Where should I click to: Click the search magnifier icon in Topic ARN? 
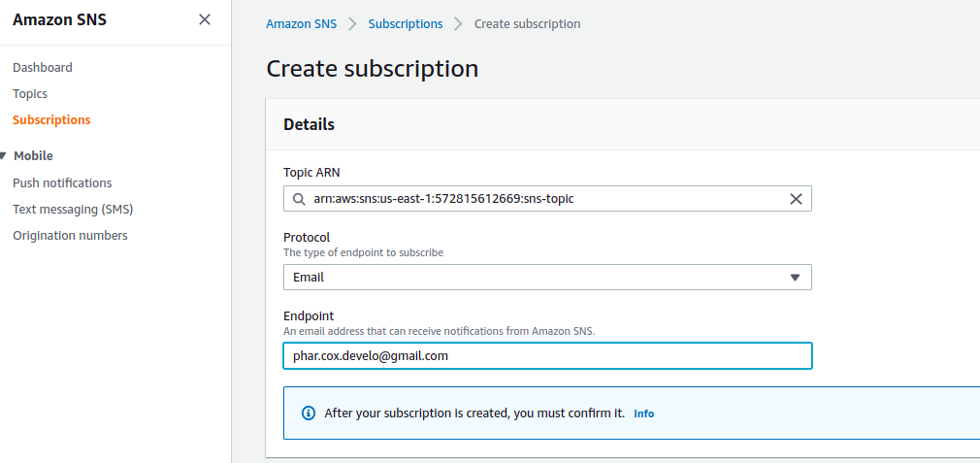[298, 199]
